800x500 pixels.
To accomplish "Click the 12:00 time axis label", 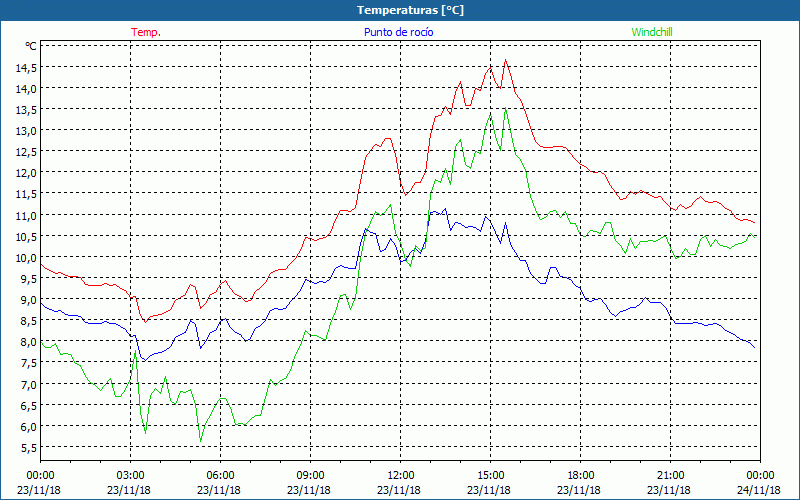I will pos(401,475).
